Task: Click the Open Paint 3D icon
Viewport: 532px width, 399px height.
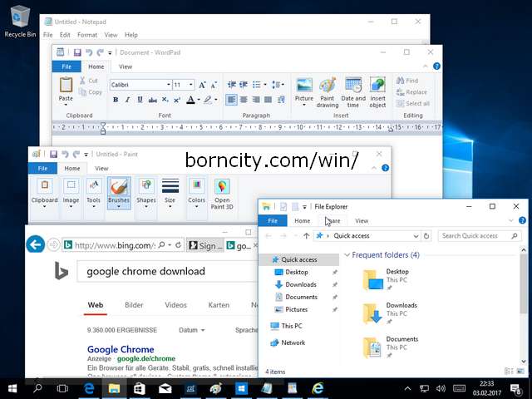Action: coord(222,191)
